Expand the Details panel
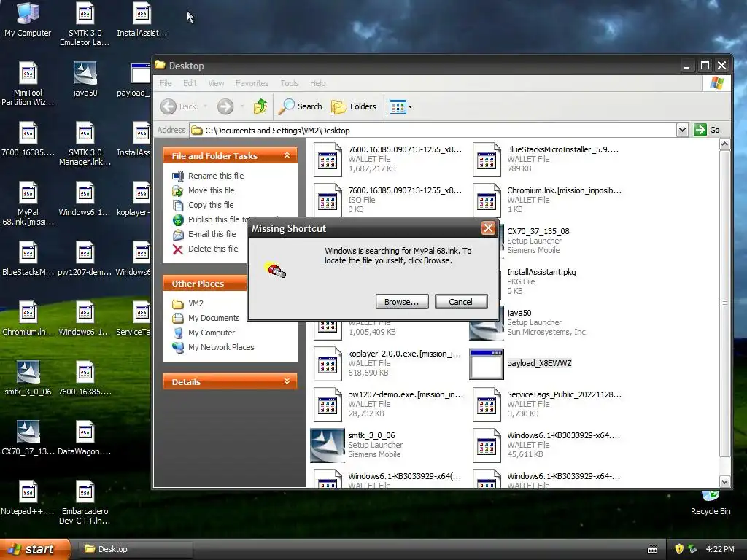This screenshot has height=560, width=747. click(287, 381)
